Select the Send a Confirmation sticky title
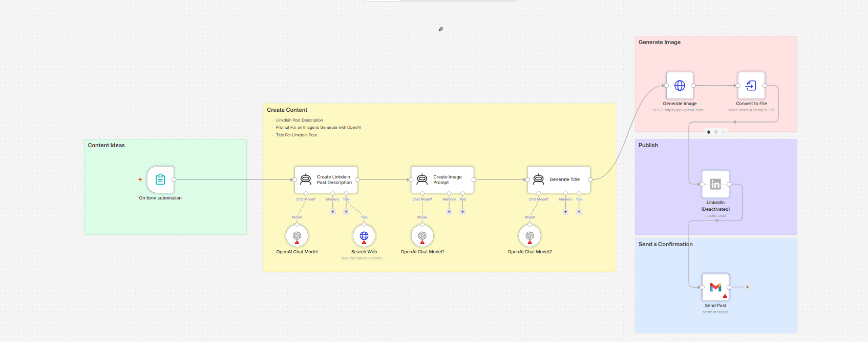868x342 pixels. (665, 244)
